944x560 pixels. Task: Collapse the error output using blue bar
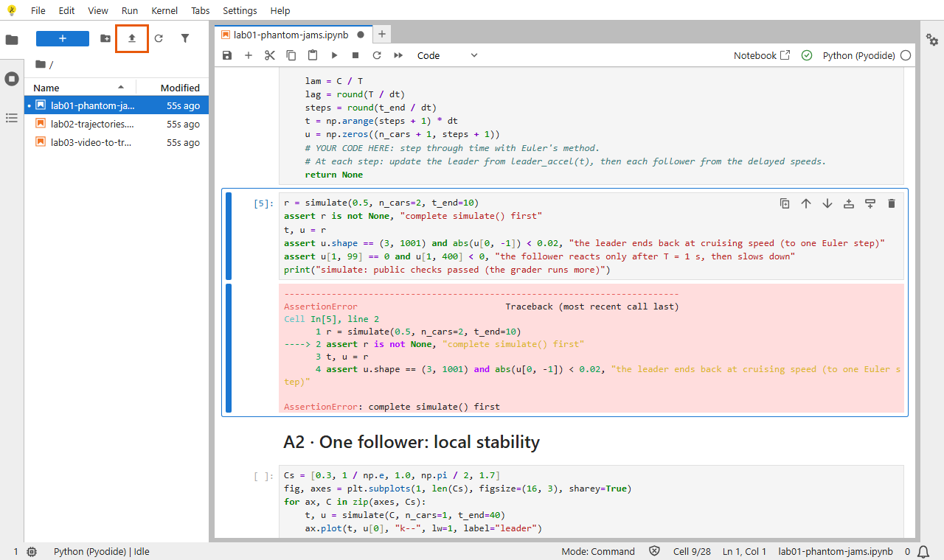pos(229,348)
